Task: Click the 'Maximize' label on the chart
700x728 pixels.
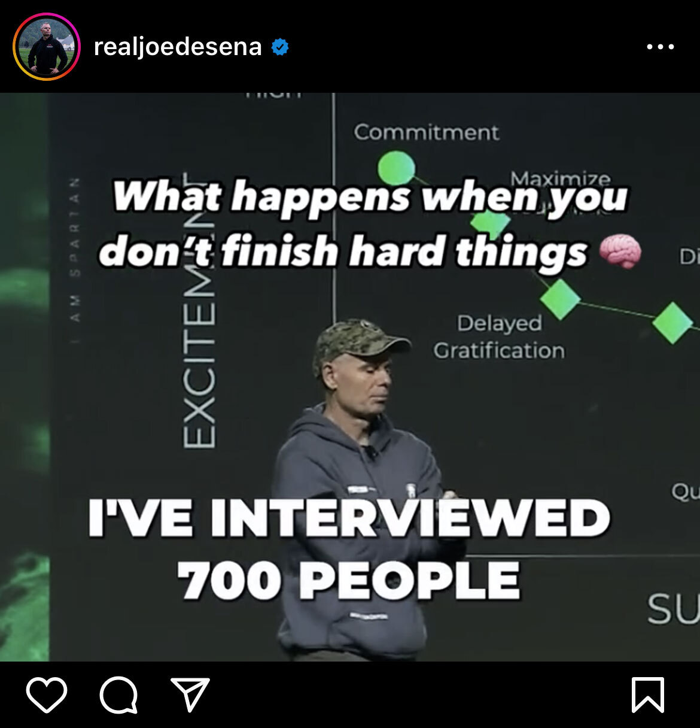Action: click(x=561, y=178)
